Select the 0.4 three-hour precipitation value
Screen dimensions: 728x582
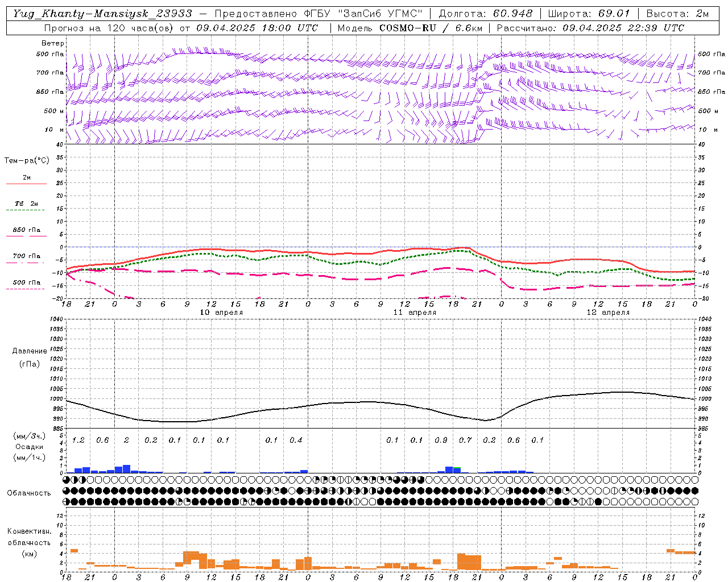point(296,440)
